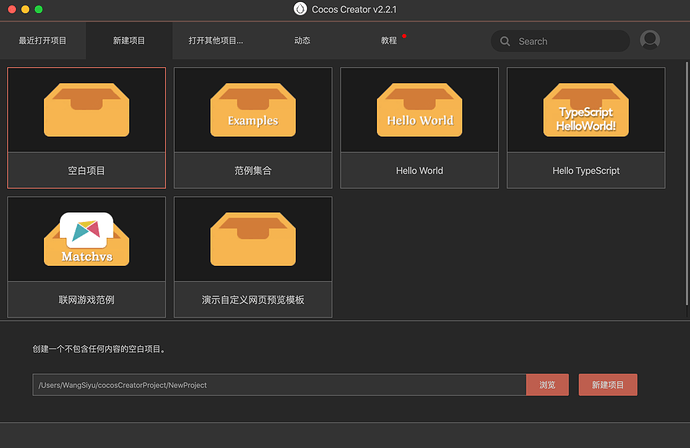Select the 演示自定义网页预览模板 caption
Viewport: 690px width, 448px height.
(253, 300)
